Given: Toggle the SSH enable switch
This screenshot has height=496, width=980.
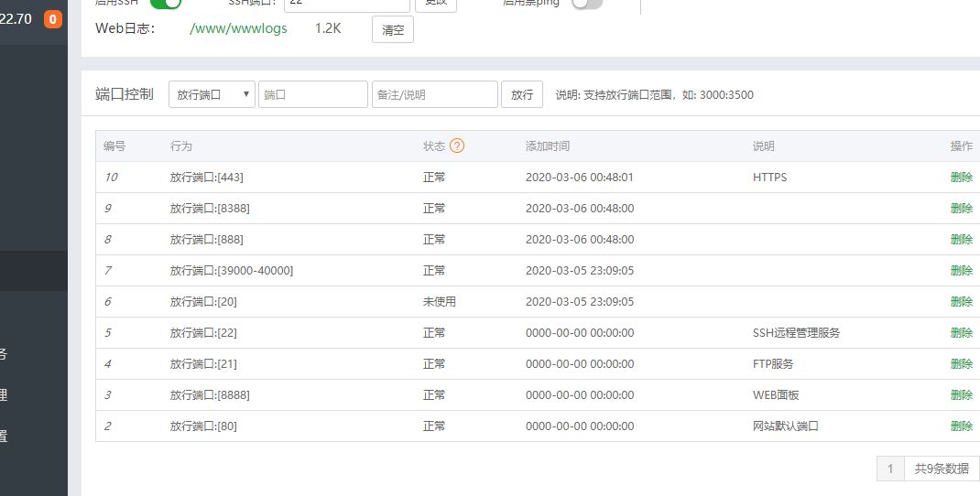Looking at the screenshot, I should click(166, 3).
